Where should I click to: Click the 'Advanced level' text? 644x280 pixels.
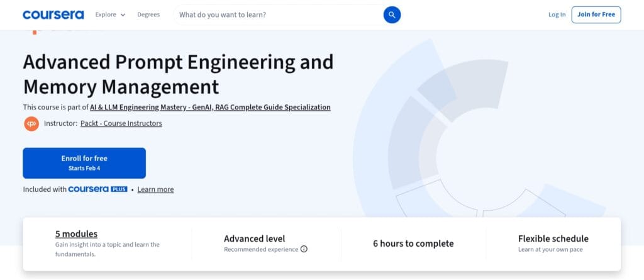(254, 238)
